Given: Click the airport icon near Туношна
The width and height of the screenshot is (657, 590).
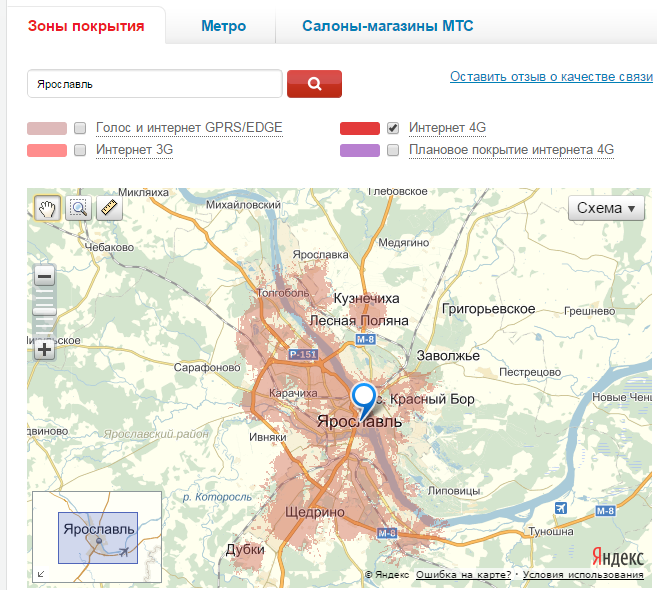Looking at the screenshot, I should click(561, 509).
